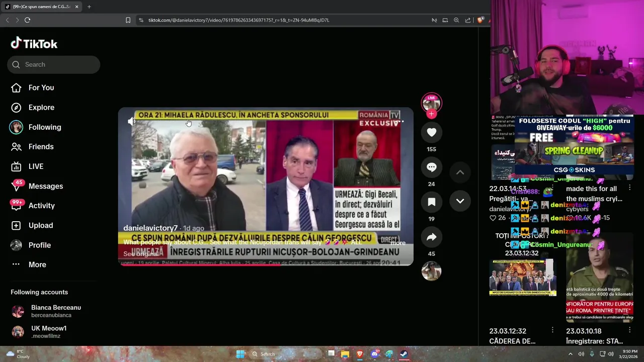Share this page from the address bar
Screen dimensions: 644x362
pos(468,20)
